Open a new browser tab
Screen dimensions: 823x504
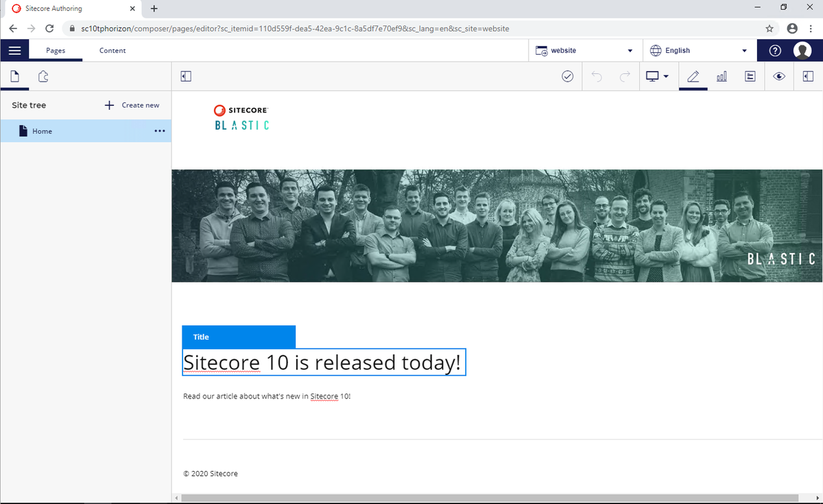154,9
